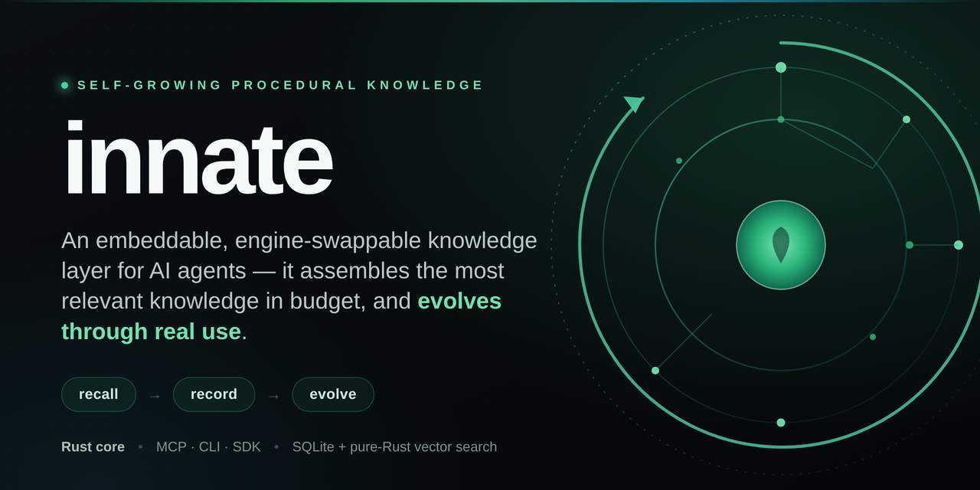The width and height of the screenshot is (980, 490).
Task: Click the central leaf emblem
Action: pyautogui.click(x=781, y=245)
